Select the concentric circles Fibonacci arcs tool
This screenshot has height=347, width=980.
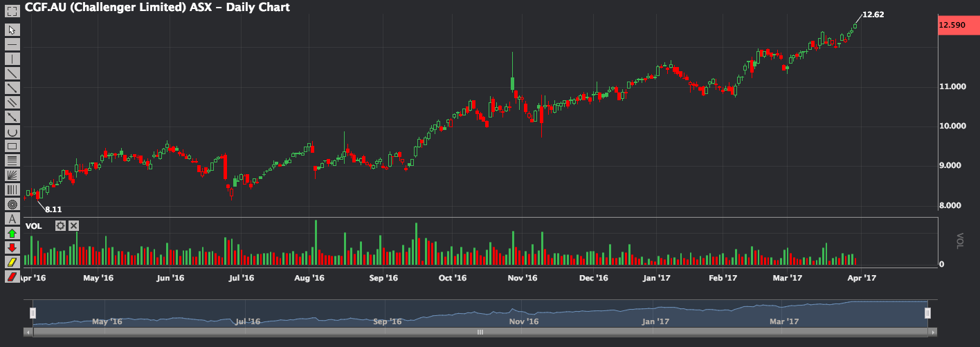[12, 204]
